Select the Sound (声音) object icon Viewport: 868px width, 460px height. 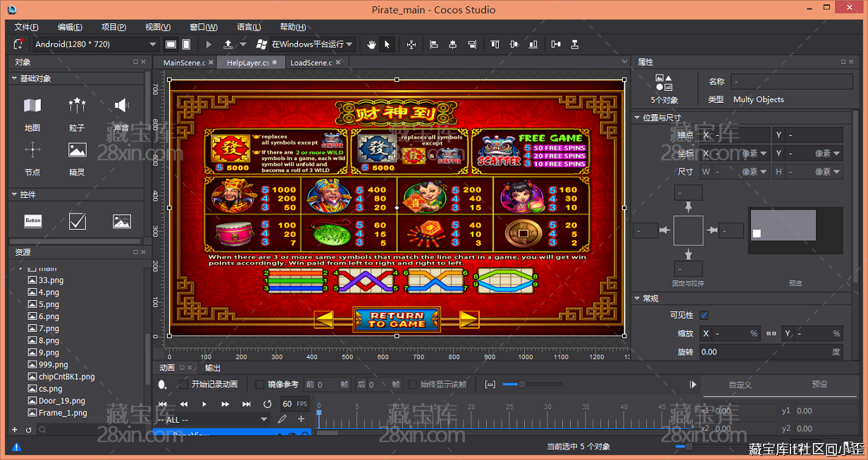click(121, 106)
